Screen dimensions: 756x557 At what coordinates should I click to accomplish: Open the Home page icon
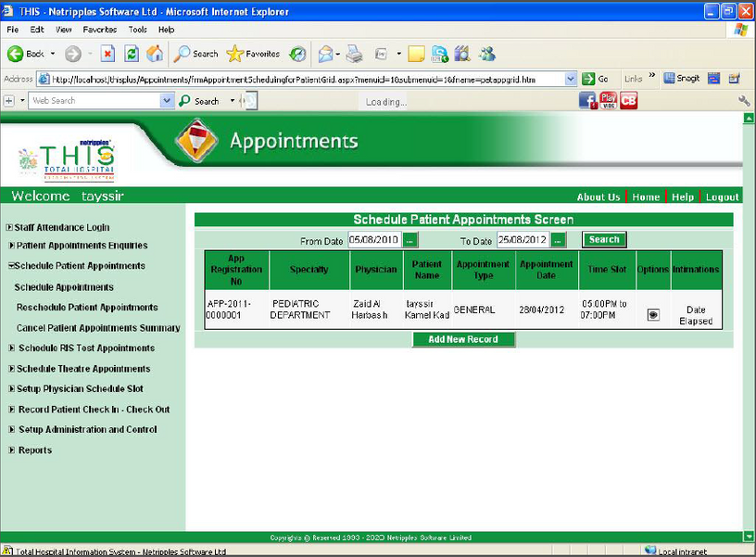155,54
